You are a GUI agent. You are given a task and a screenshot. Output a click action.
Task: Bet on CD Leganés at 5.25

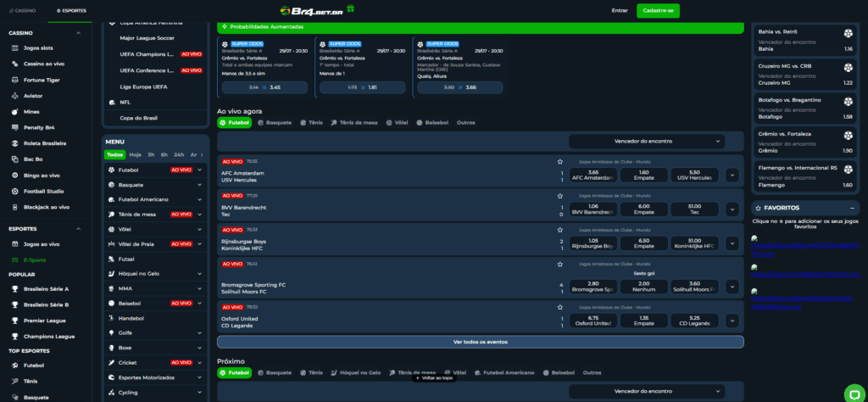695,321
